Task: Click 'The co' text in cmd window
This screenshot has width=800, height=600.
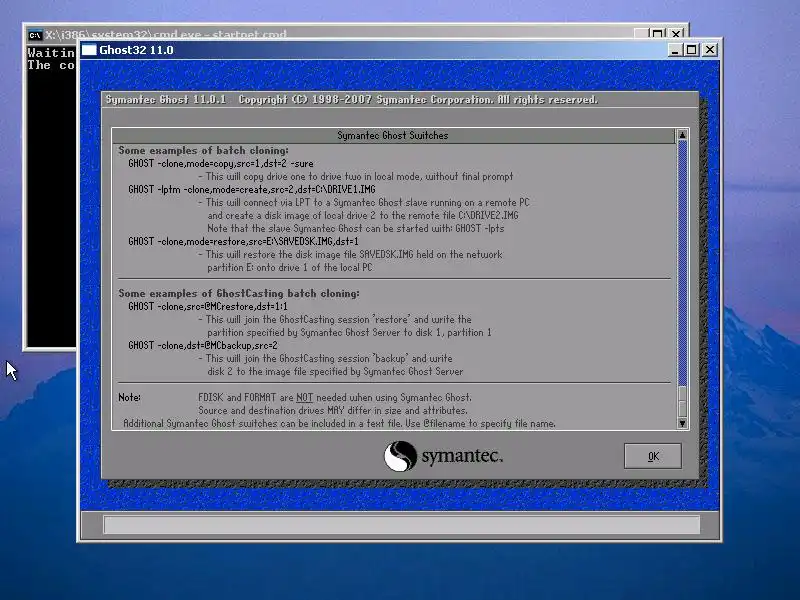Action: click(x=51, y=65)
